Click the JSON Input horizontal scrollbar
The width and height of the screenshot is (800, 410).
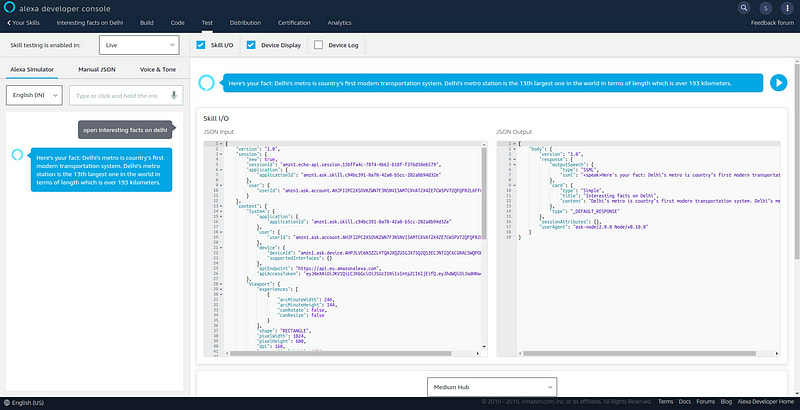[341, 353]
